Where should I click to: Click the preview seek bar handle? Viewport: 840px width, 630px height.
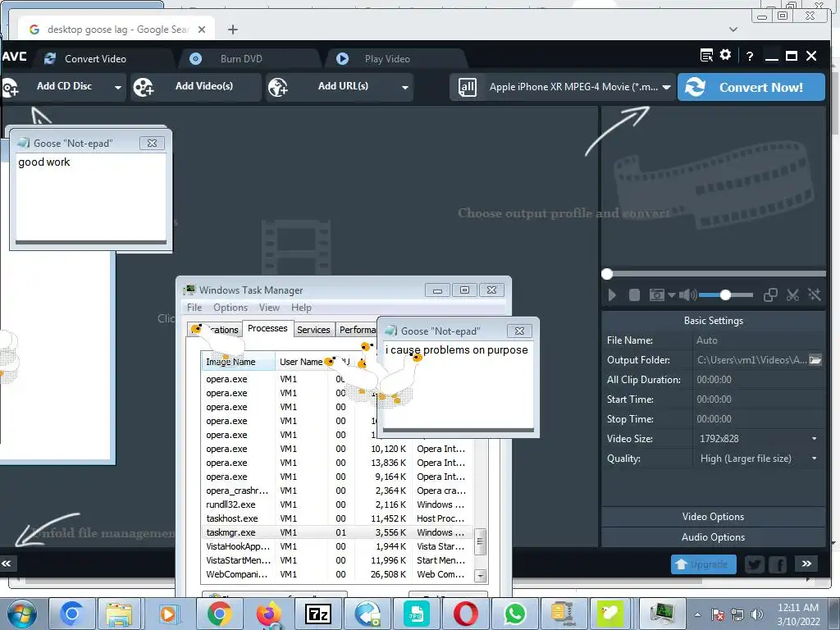(x=607, y=274)
